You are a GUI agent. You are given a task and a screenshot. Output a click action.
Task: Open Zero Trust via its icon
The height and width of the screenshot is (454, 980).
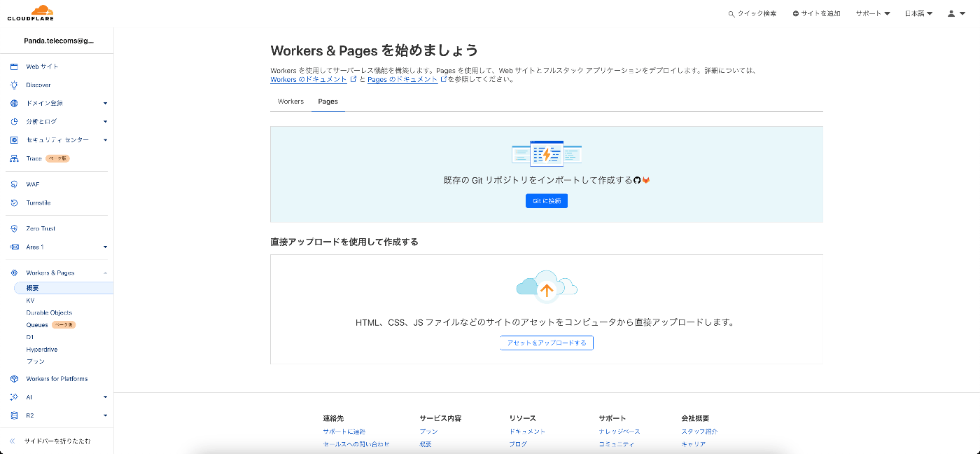(14, 228)
